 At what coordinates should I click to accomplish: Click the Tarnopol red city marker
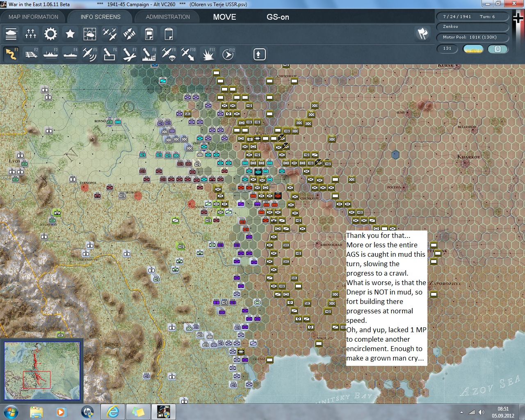click(84, 188)
